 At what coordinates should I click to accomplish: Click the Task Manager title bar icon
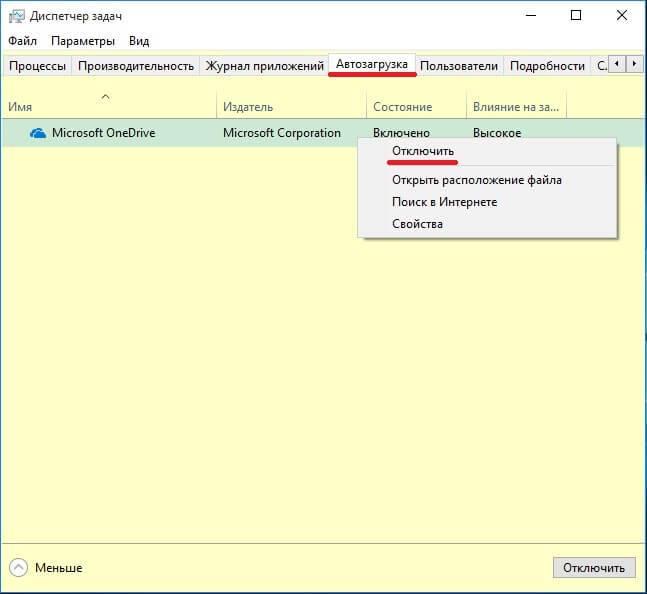point(16,16)
